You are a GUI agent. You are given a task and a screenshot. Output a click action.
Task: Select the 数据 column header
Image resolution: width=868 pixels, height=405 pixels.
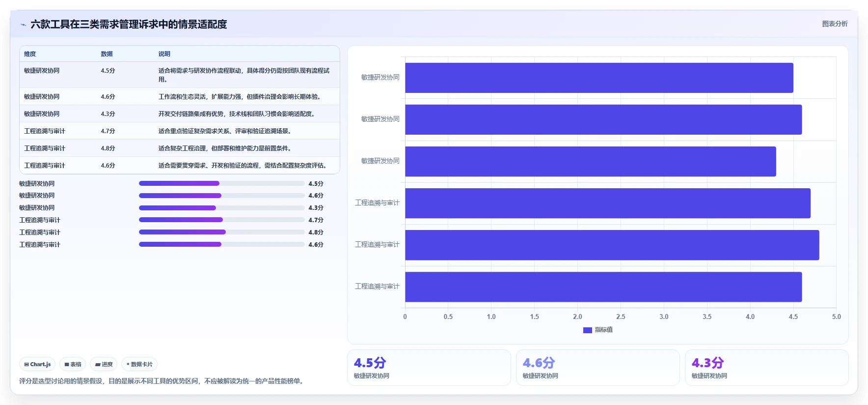(x=107, y=54)
